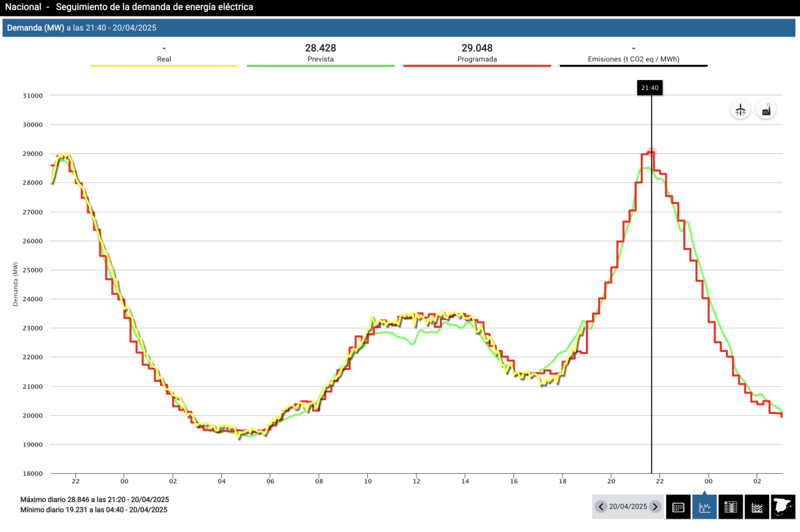Click the red highlighted point on chart

651,153
